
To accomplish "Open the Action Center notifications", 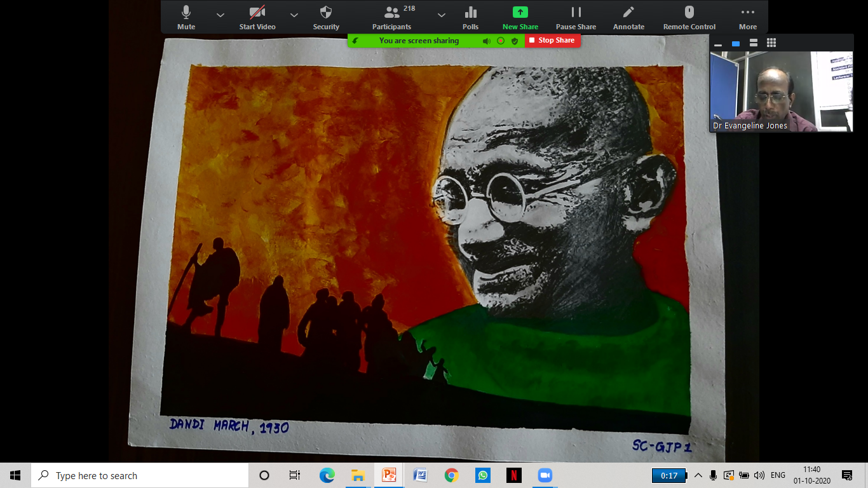I will click(847, 475).
